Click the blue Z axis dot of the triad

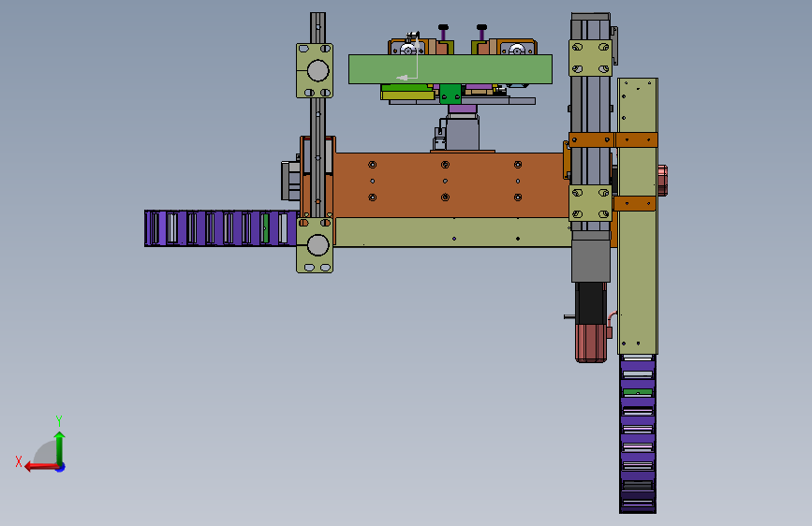[x=61, y=467]
